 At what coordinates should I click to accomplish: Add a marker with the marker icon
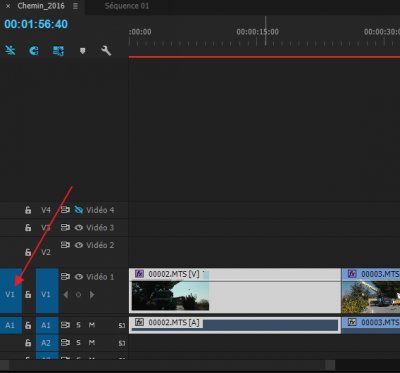82,51
